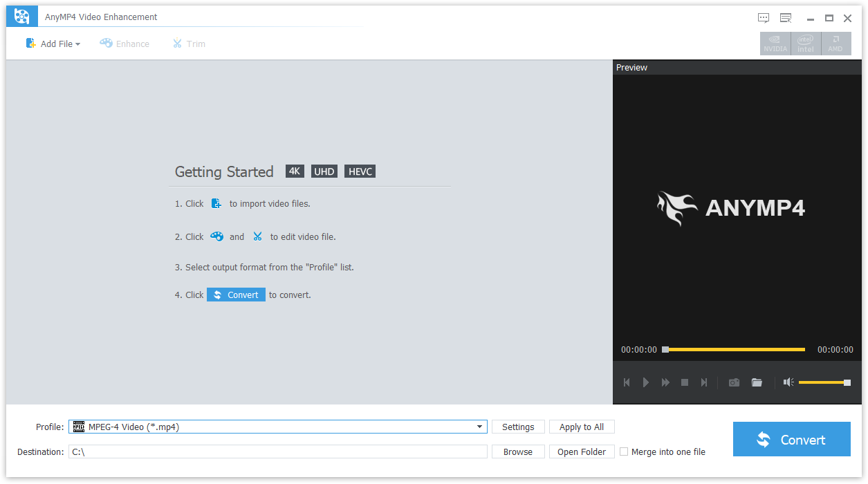Open the Enhance tool

coord(124,44)
